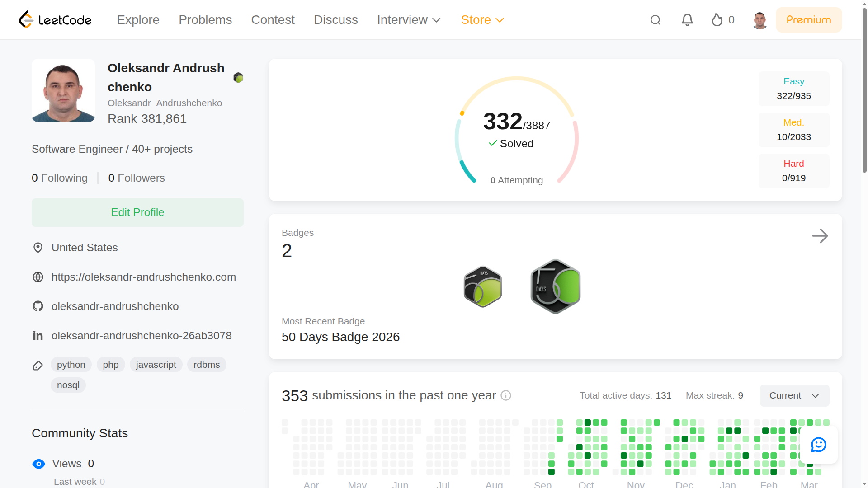Open notifications bell icon
Image resolution: width=868 pixels, height=488 pixels.
pyautogui.click(x=687, y=20)
